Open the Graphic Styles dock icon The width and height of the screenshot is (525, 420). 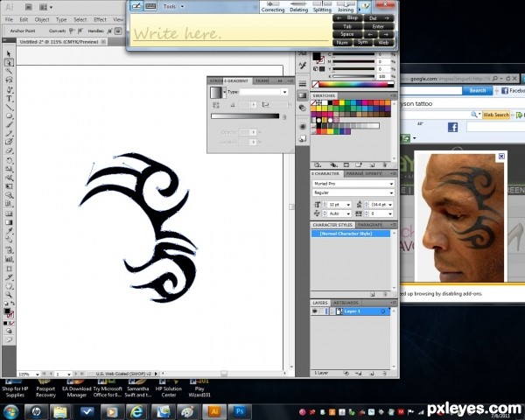(303, 138)
